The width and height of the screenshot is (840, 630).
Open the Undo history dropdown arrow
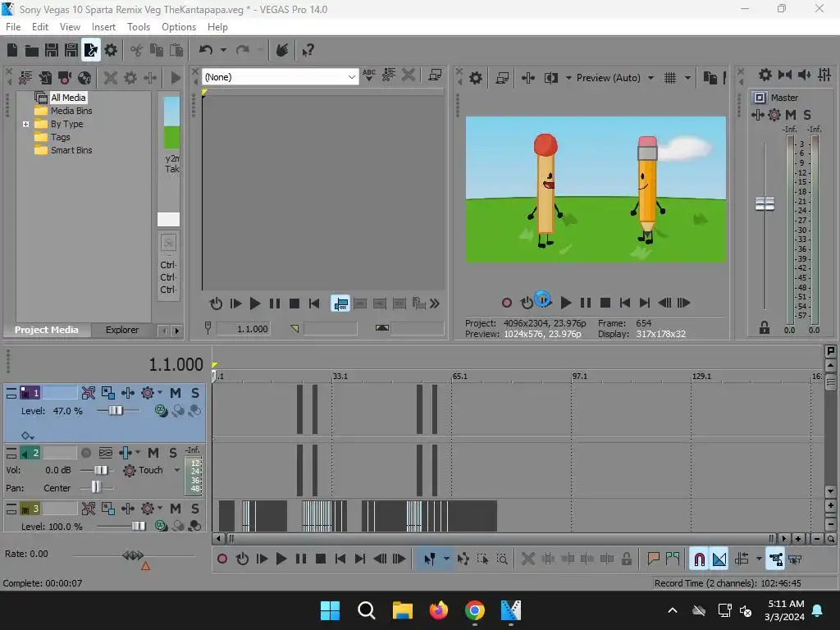coord(223,50)
